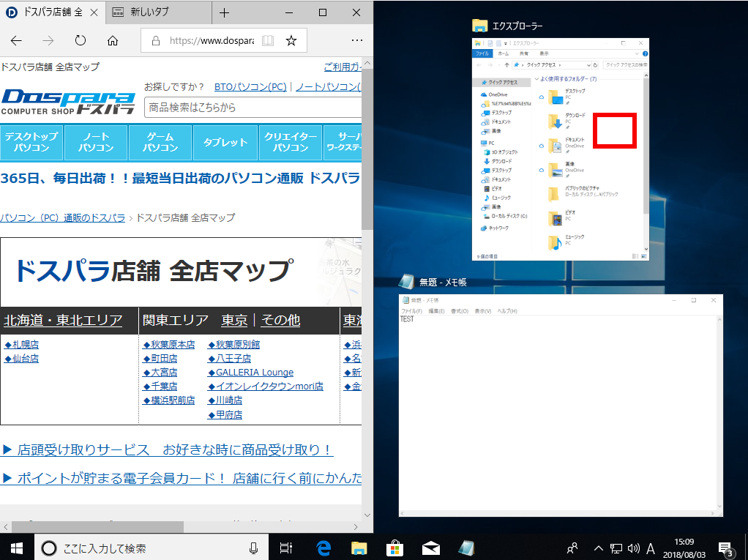Open 横浜駅前店 store link

(169, 400)
